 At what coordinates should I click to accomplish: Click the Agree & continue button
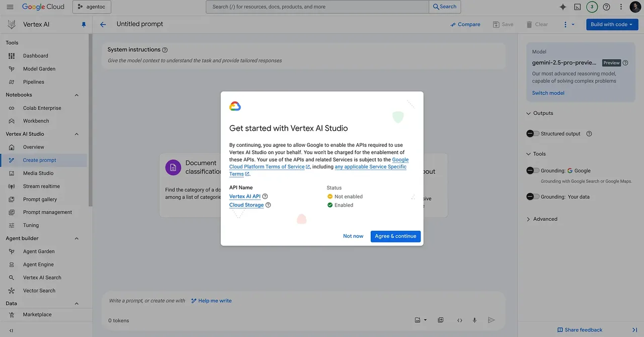(x=395, y=236)
